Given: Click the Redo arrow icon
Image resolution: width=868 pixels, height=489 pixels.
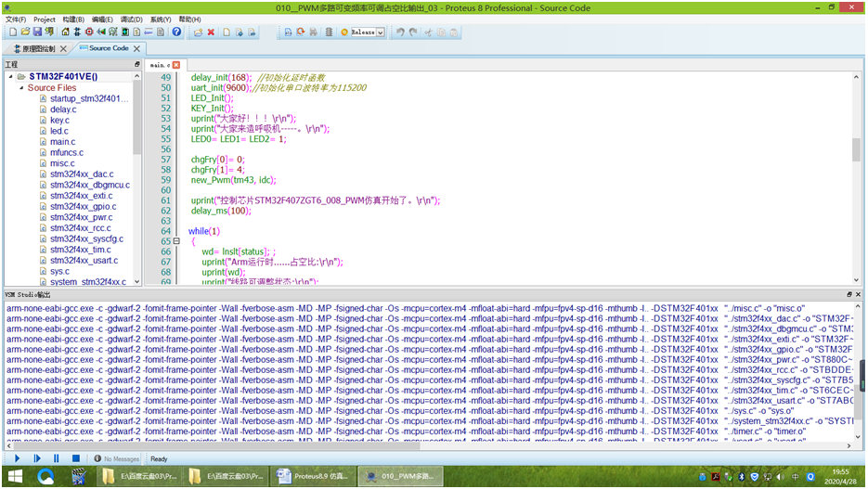Looking at the screenshot, I should tap(413, 32).
